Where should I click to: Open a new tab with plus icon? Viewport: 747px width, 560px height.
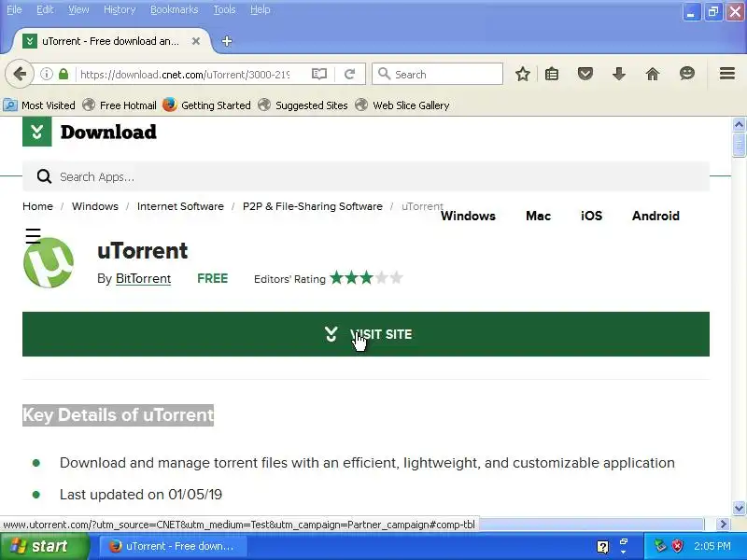[x=227, y=41]
